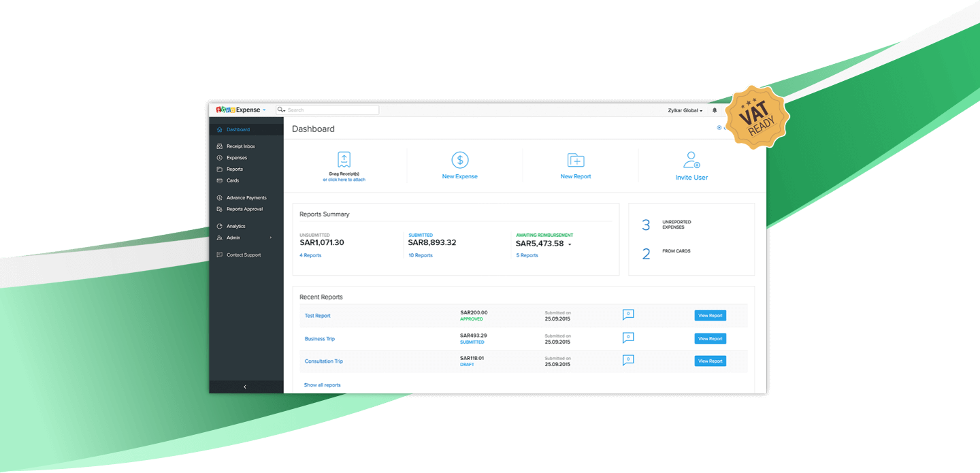Click the SUBMITTED status under SAR493.29
This screenshot has width=980, height=473.
(472, 342)
